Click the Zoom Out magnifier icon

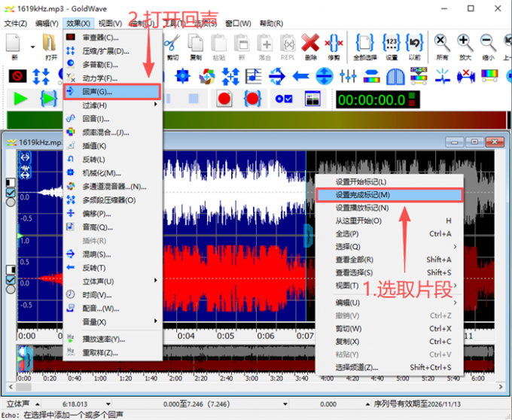[488, 43]
